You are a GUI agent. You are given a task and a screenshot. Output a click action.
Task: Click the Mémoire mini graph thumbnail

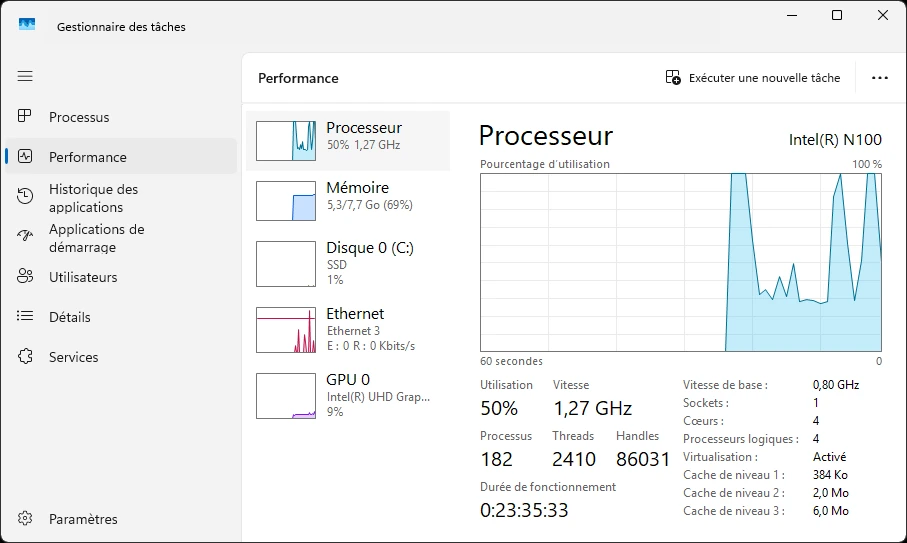point(286,201)
